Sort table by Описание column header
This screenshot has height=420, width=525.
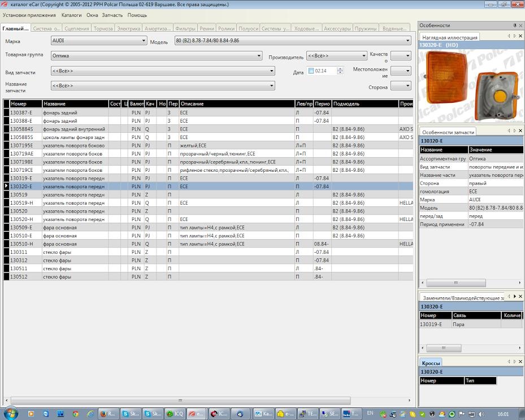[x=237, y=104]
